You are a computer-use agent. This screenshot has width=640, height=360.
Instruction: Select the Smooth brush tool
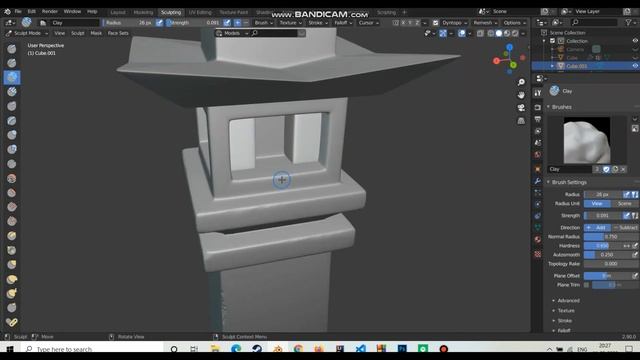click(12, 178)
